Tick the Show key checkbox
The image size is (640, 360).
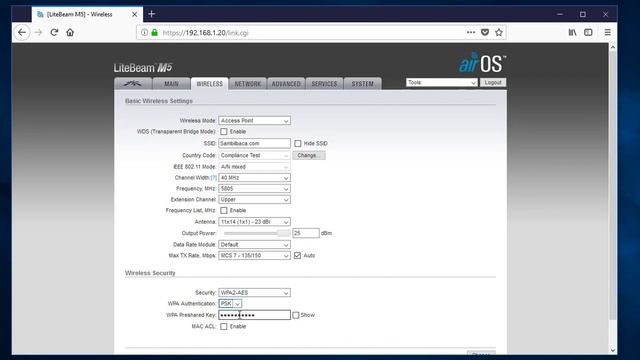pos(296,315)
